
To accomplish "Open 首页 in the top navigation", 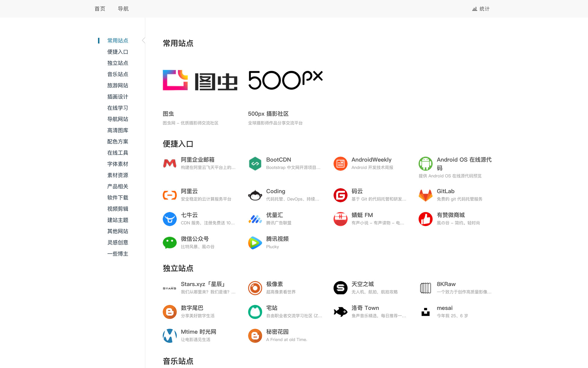I will coord(100,9).
